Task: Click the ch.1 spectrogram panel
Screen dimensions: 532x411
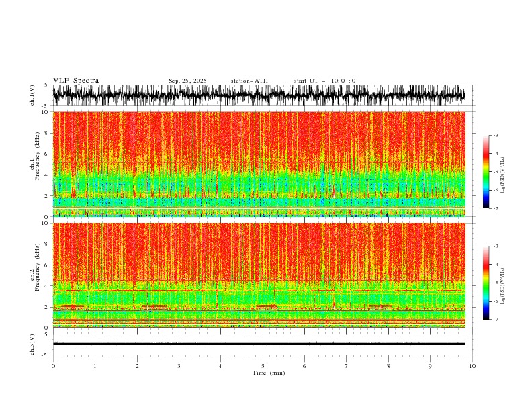Action: (x=259, y=164)
